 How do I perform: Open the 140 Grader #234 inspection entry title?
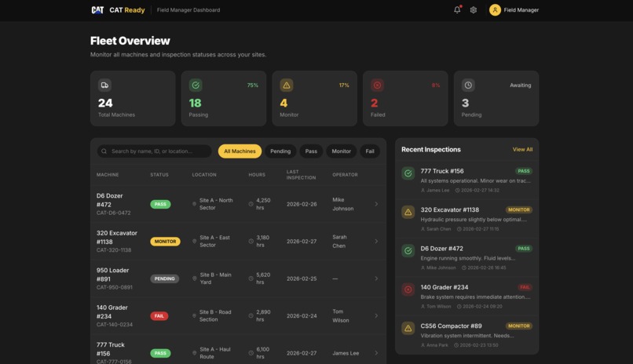tap(445, 287)
